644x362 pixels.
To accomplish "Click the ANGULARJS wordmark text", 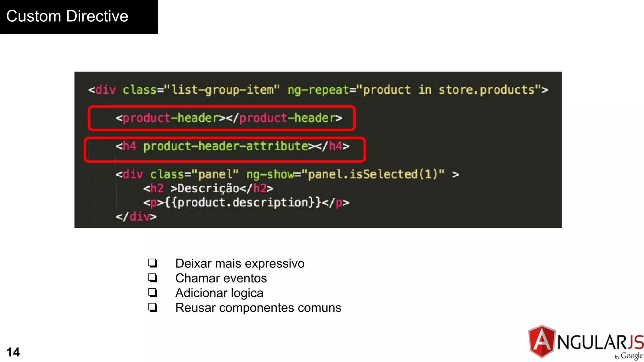I will coord(600,342).
